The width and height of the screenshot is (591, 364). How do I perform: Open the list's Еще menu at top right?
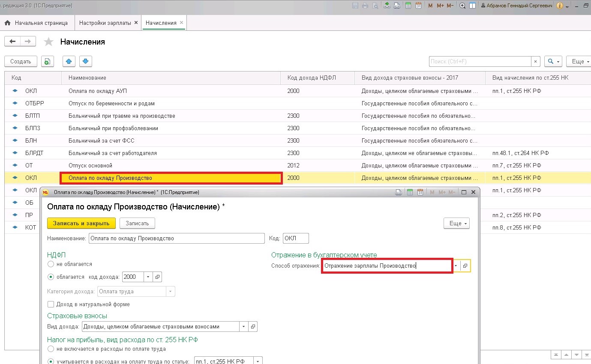(578, 61)
